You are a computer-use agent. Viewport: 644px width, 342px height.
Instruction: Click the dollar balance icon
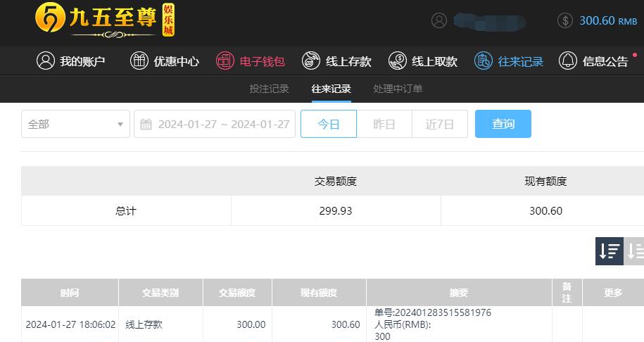pyautogui.click(x=565, y=20)
